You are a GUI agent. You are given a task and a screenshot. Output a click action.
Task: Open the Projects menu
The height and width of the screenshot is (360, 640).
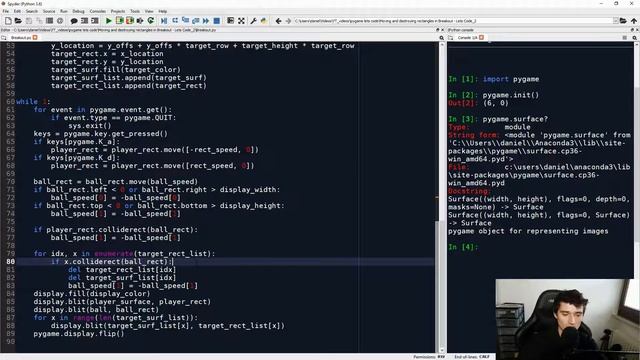click(x=118, y=11)
